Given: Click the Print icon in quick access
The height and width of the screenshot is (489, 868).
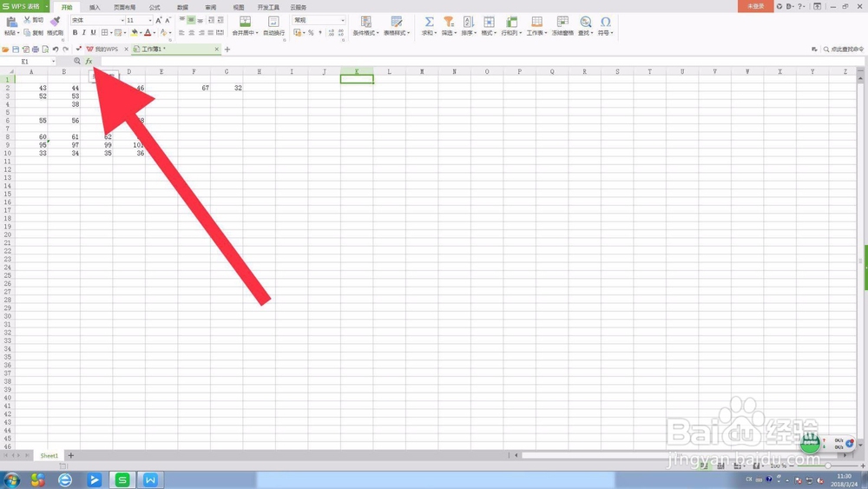Looking at the screenshot, I should (x=36, y=50).
